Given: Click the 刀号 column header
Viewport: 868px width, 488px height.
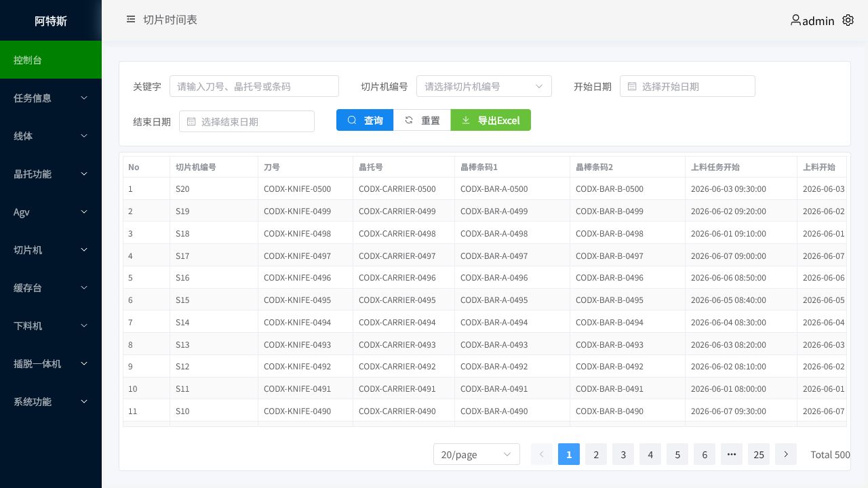Looking at the screenshot, I should coord(306,167).
